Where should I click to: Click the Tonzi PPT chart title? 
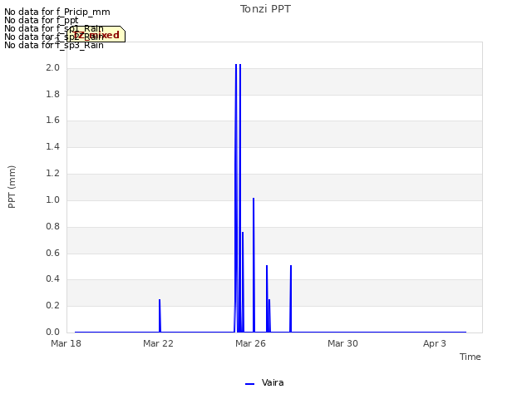[x=265, y=9]
